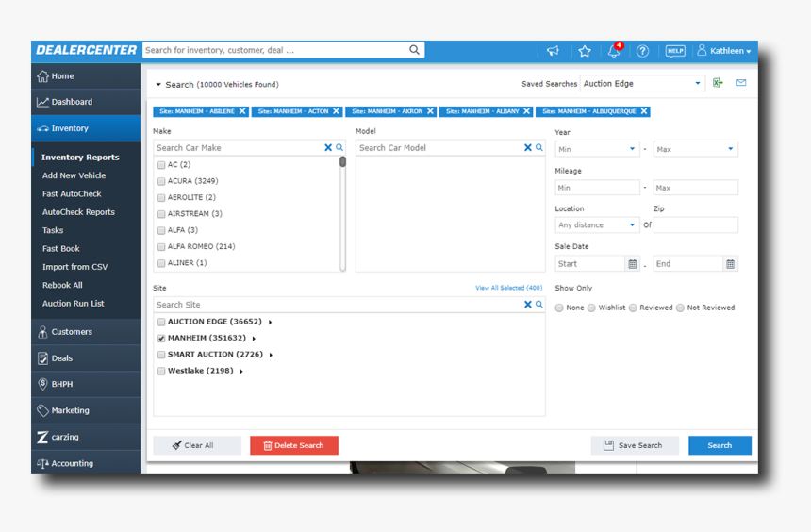
Task: Open the Location distance dropdown
Action: 597,225
